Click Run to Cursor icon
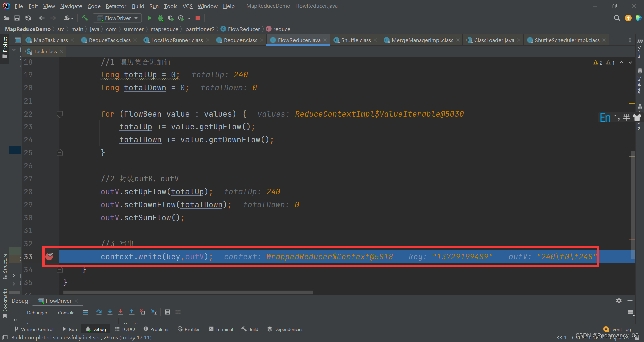644x342 pixels. click(154, 312)
